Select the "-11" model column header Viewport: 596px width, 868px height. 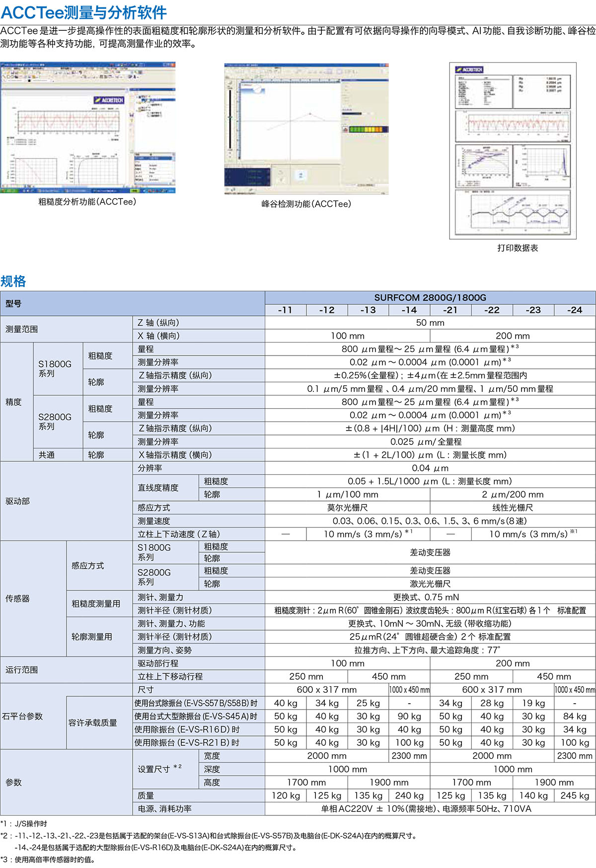tap(286, 310)
